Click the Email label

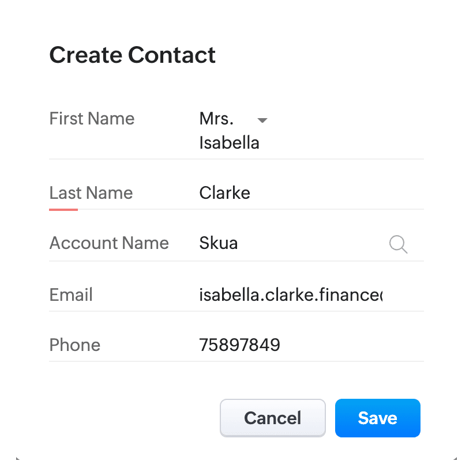tap(71, 295)
